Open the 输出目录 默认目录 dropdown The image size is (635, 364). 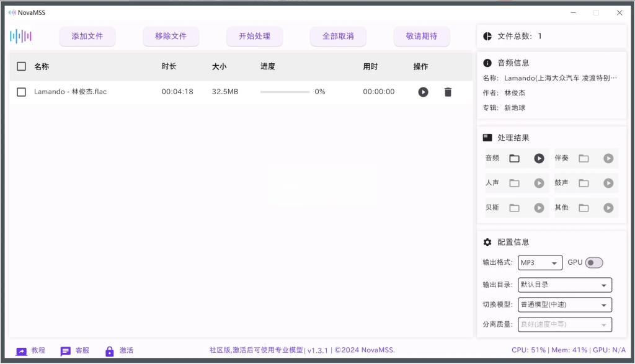[x=565, y=285]
